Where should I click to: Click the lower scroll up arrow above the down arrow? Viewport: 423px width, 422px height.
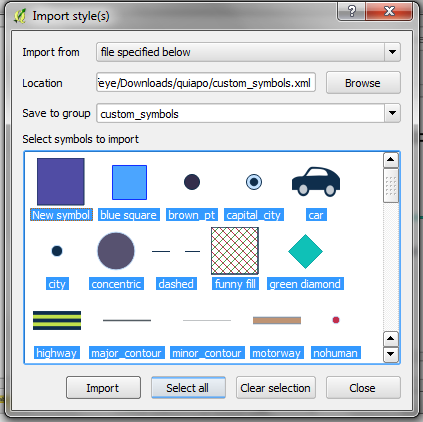pos(391,339)
